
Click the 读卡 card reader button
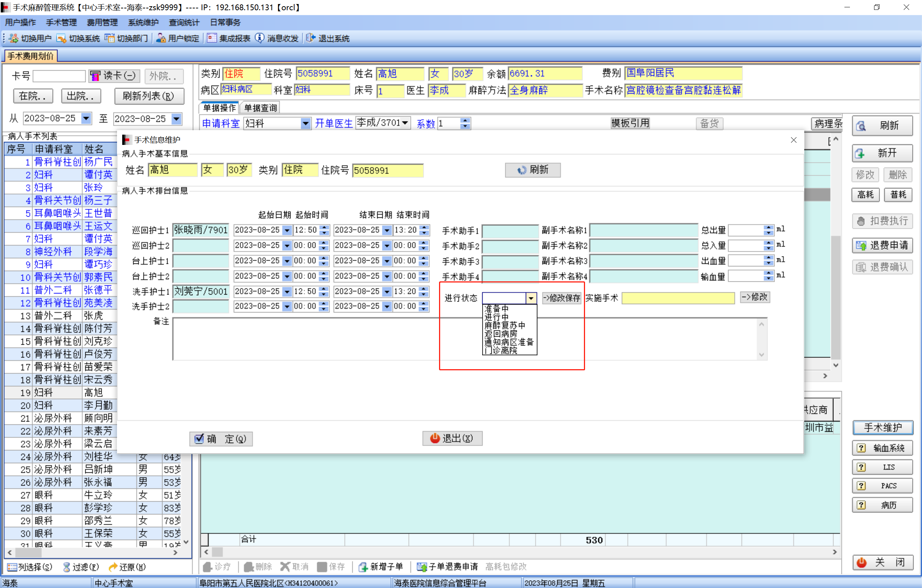pyautogui.click(x=115, y=75)
